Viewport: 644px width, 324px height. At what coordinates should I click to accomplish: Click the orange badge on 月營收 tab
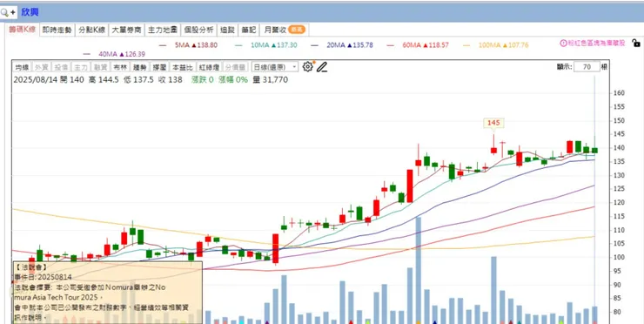(x=297, y=30)
